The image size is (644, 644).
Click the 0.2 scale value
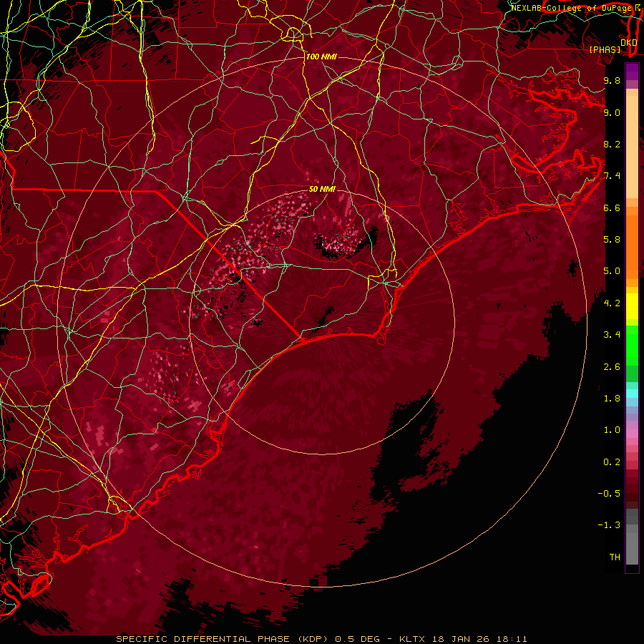coord(612,462)
